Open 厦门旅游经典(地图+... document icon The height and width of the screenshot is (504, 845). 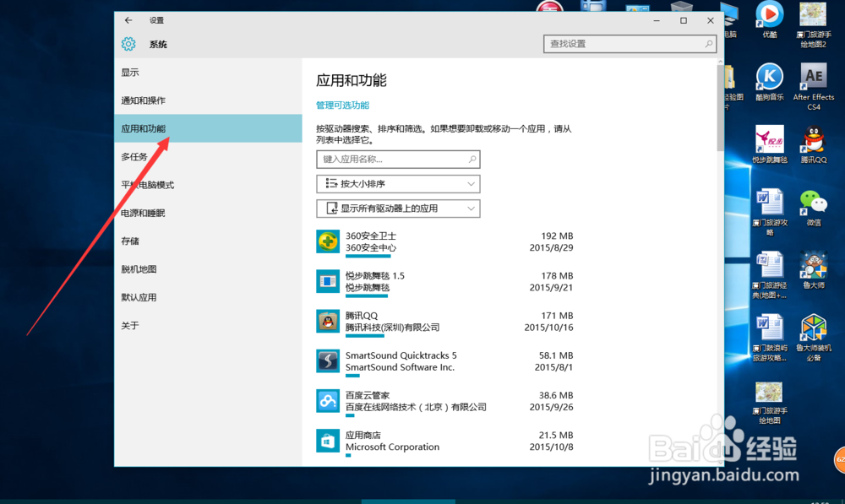770,275
